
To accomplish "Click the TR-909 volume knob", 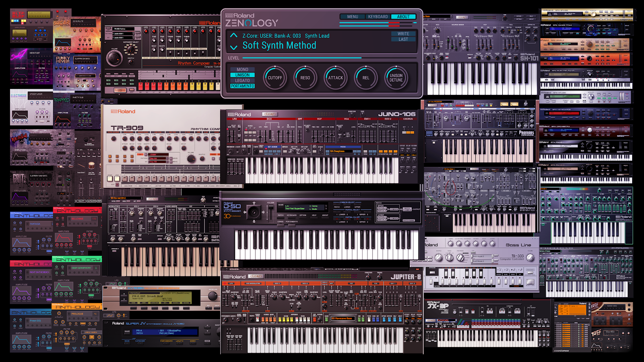I will pyautogui.click(x=191, y=158).
